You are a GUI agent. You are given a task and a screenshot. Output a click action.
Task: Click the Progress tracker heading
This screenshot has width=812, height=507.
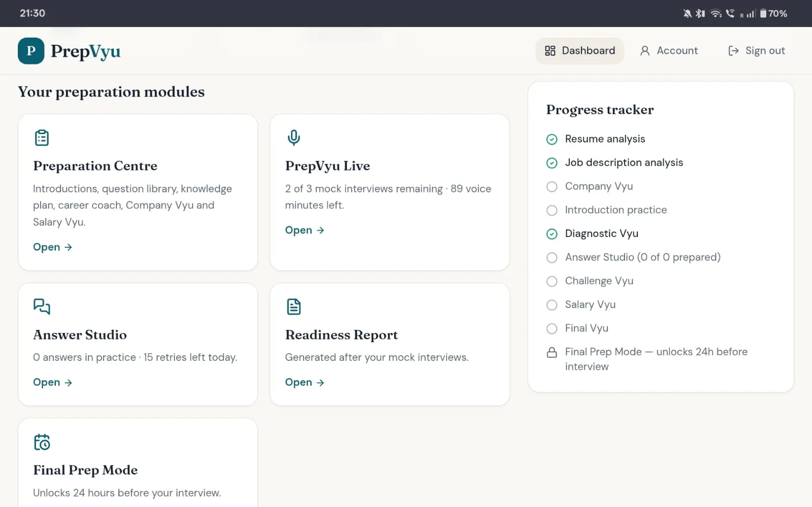click(x=600, y=110)
